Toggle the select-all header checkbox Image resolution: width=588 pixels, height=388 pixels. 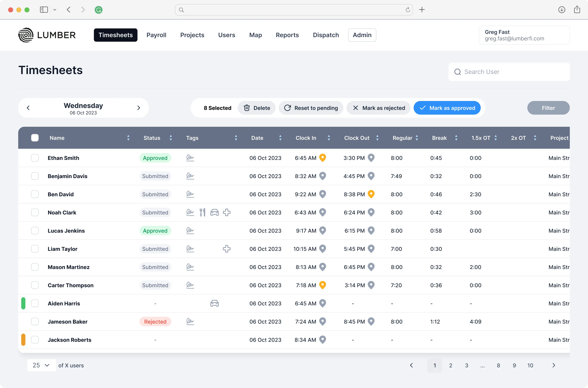[x=35, y=138]
